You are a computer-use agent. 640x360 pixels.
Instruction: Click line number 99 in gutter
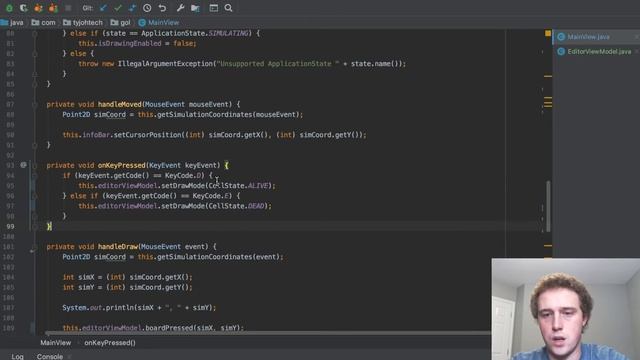[10, 226]
